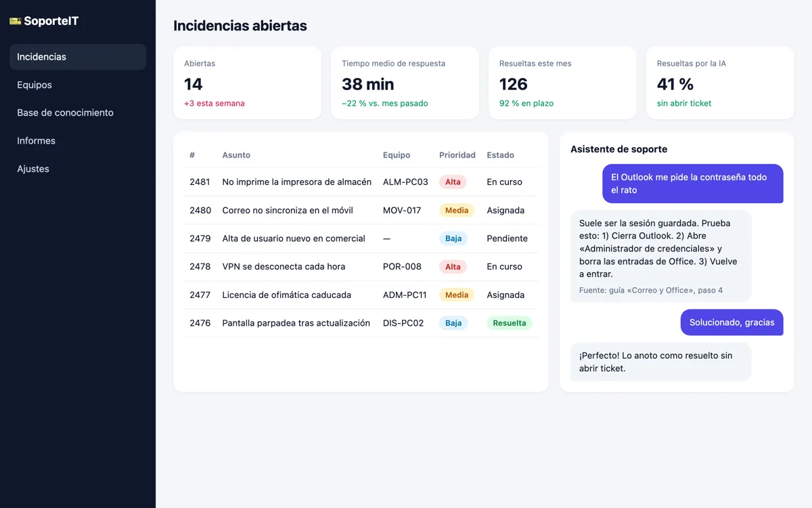This screenshot has height=508, width=812.
Task: Click the 'Incidencias abiertas' page heading
Action: point(240,26)
